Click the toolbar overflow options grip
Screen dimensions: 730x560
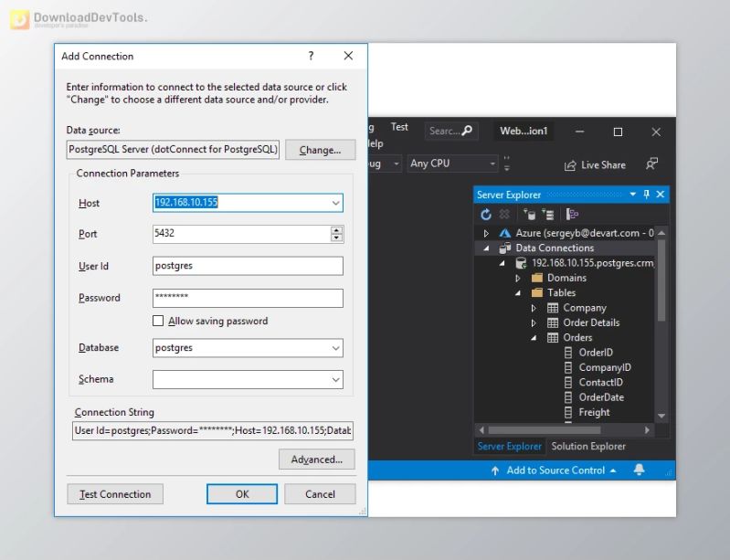pyautogui.click(x=507, y=164)
